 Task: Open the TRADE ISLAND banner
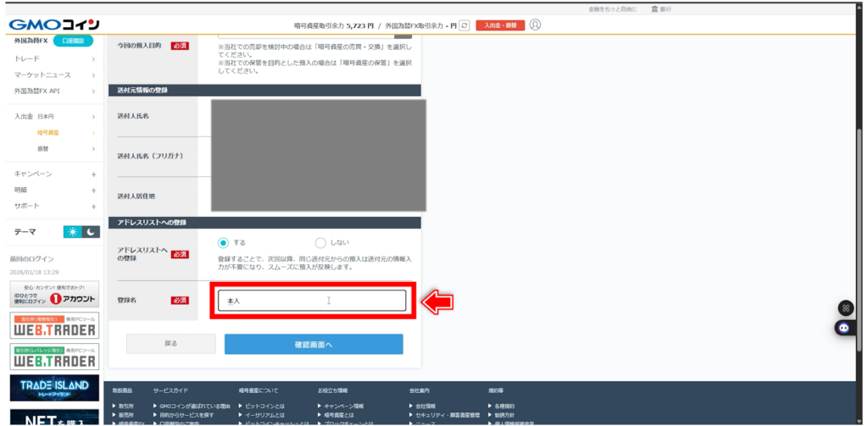click(x=54, y=388)
